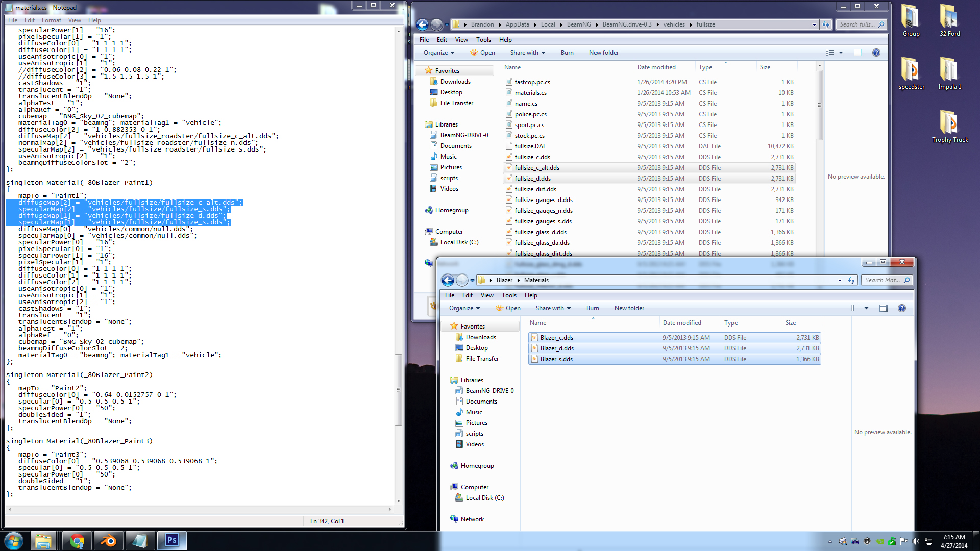Go back in the Materials folder window

[x=448, y=280]
